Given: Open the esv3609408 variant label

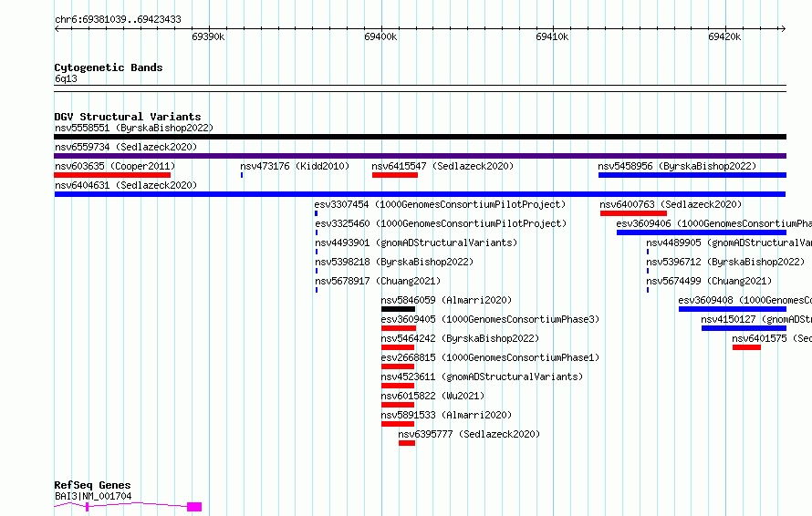Looking at the screenshot, I should pyautogui.click(x=745, y=300).
